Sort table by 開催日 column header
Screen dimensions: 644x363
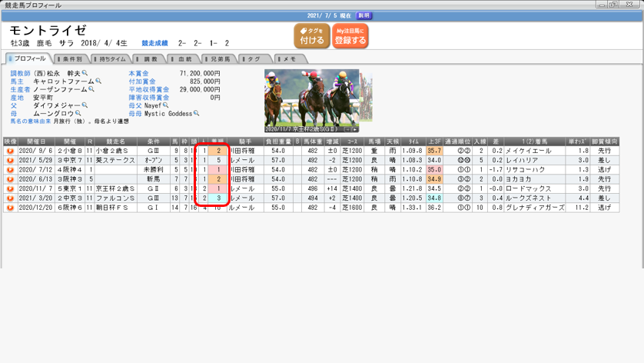(x=36, y=142)
